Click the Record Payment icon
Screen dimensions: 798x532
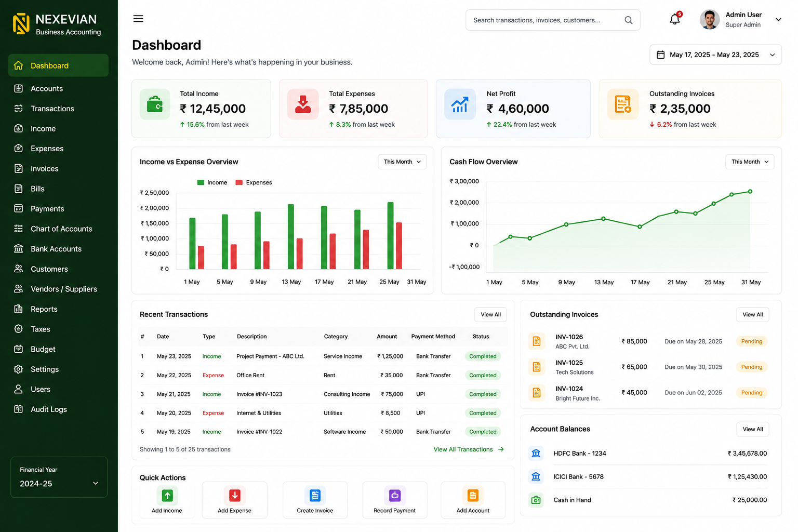(395, 496)
